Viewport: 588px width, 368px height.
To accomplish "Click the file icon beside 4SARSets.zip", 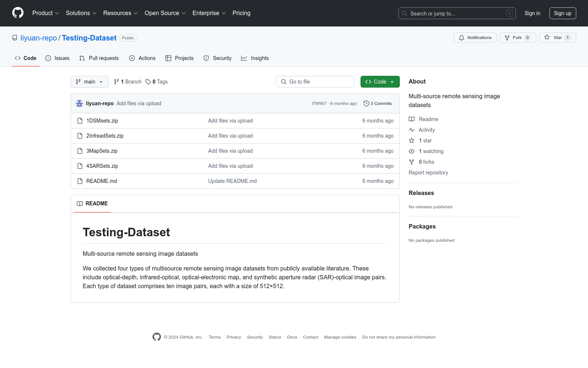I will [x=80, y=166].
